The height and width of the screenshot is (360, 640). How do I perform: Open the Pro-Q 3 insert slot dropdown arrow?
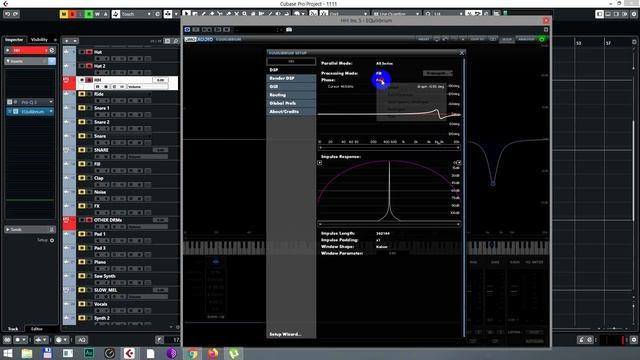(51, 102)
